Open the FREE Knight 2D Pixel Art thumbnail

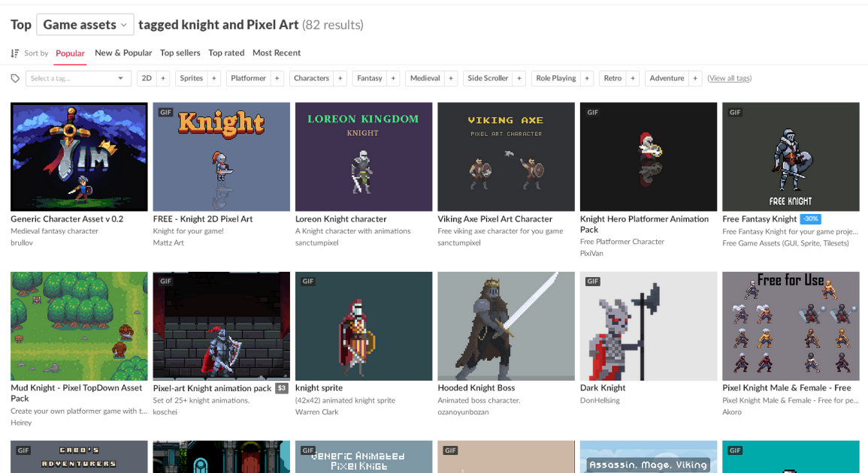click(222, 157)
